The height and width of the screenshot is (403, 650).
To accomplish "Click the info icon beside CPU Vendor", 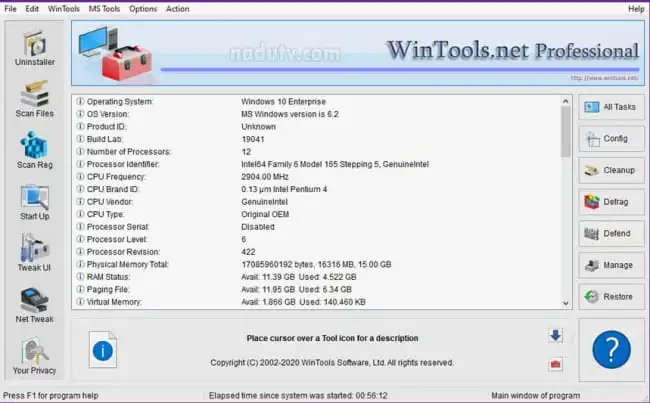I will (x=80, y=202).
